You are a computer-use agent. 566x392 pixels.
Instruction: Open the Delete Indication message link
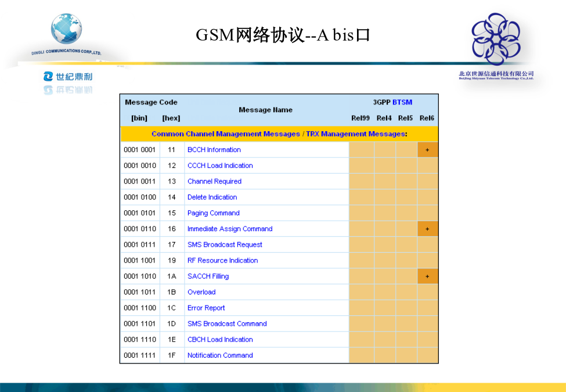point(212,197)
